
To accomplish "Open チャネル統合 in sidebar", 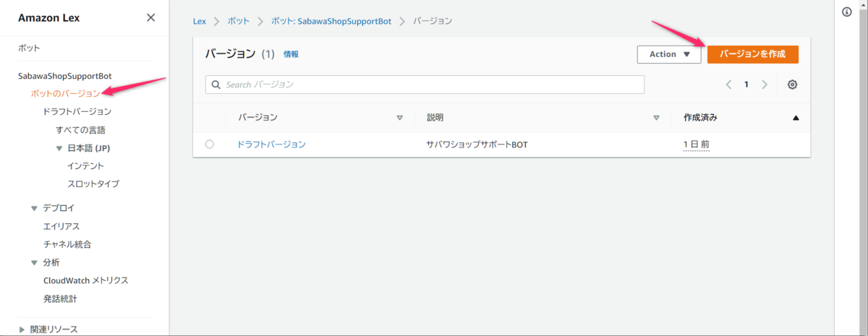I will pos(67,244).
